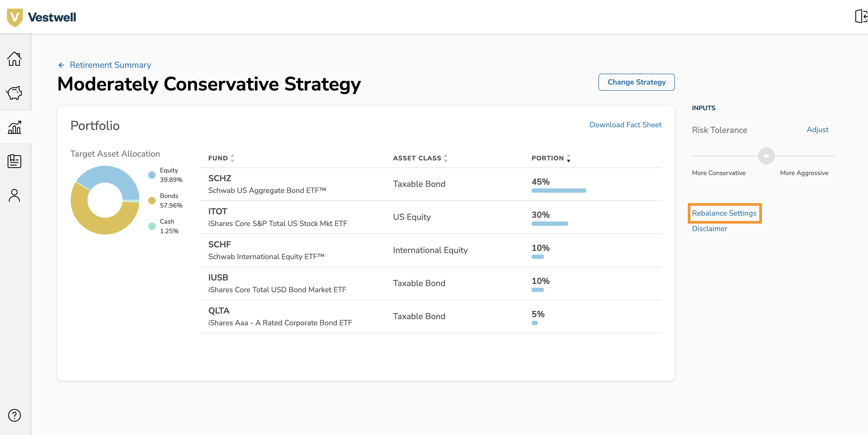The height and width of the screenshot is (435, 868).
Task: Open the Disclaimer link
Action: 709,229
